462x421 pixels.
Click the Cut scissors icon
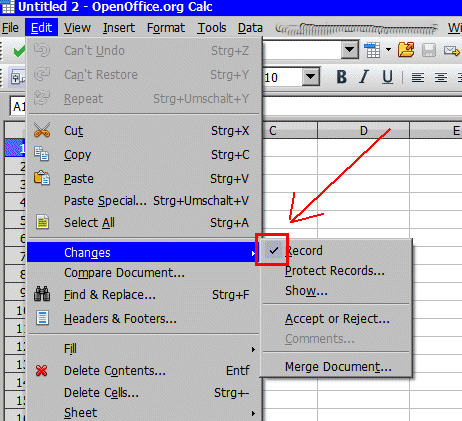pyautogui.click(x=42, y=130)
